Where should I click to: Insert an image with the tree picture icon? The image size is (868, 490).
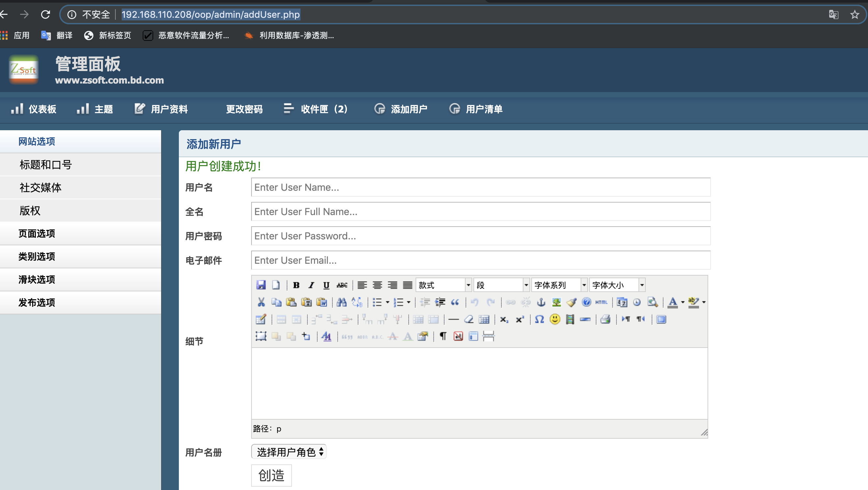tap(556, 302)
